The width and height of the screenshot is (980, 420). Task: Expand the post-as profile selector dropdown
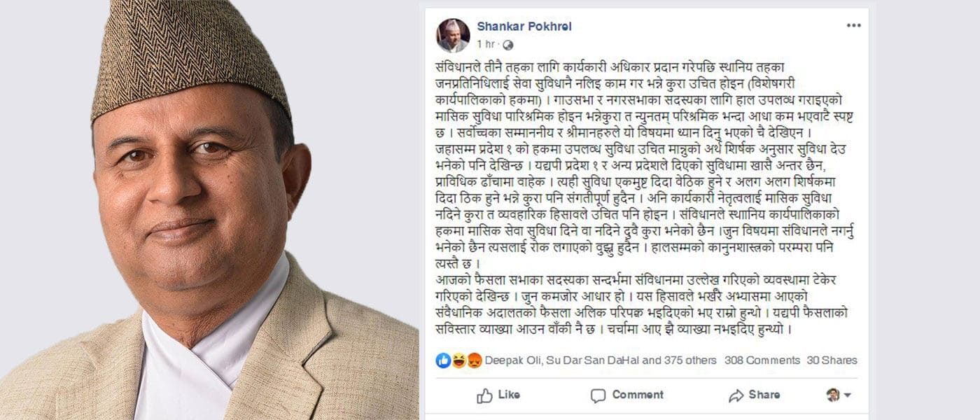(x=839, y=395)
